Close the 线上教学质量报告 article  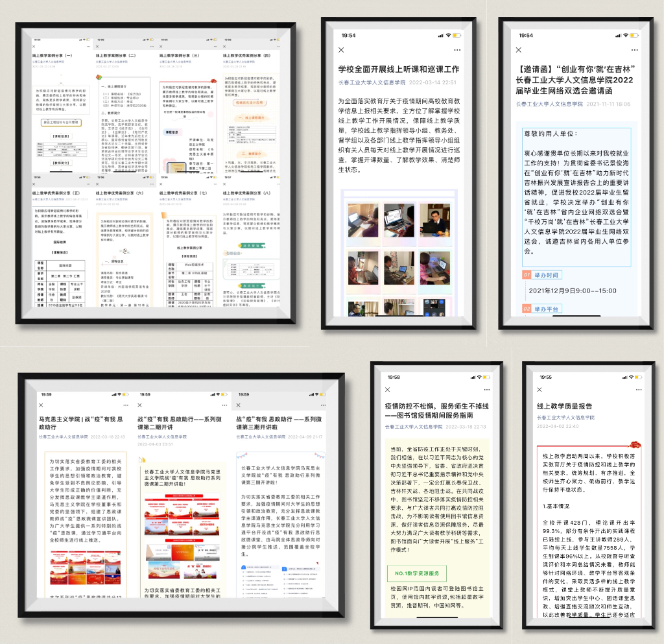coord(539,390)
